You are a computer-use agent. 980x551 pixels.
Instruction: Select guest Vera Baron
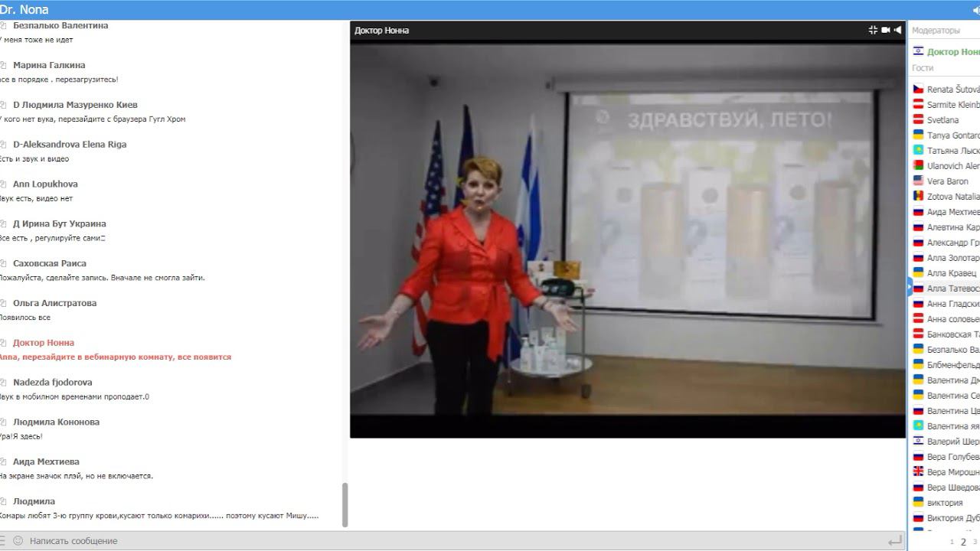point(948,181)
